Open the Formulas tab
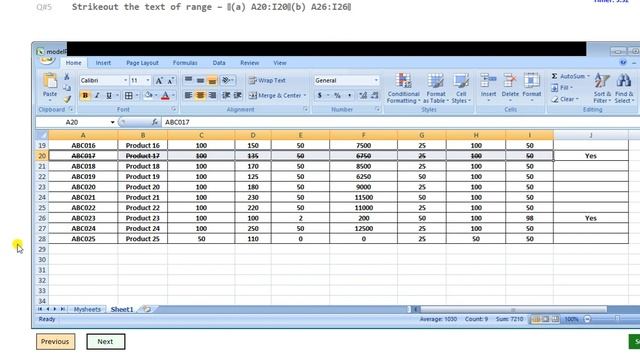Viewport: 640px width, 360px height. click(185, 63)
